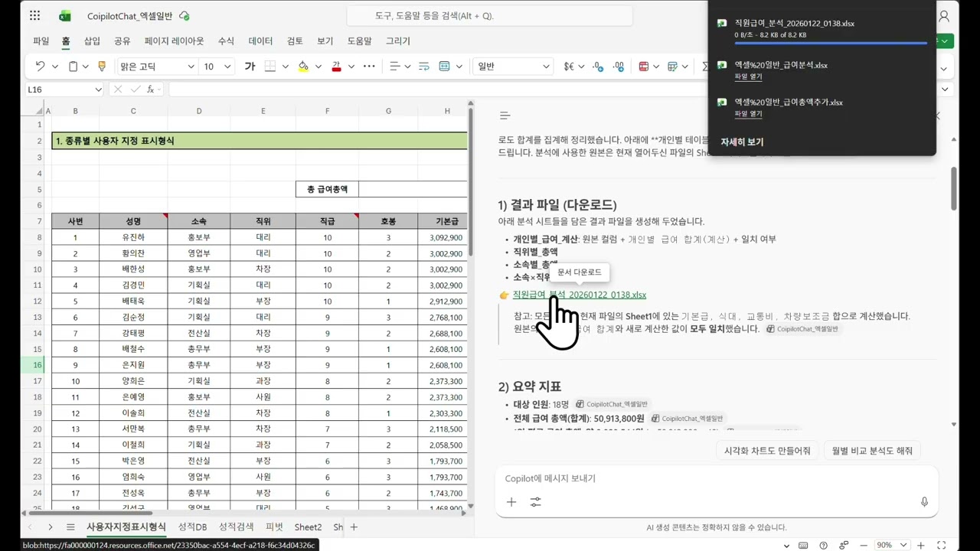Select cell containing 유진하
This screenshot has width=980, height=551.
pos(133,237)
